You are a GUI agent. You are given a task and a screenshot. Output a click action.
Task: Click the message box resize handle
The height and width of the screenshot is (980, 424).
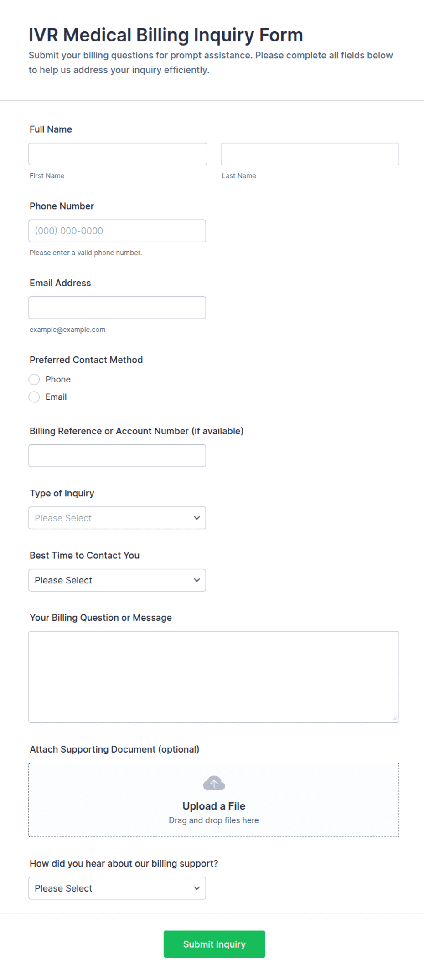394,718
